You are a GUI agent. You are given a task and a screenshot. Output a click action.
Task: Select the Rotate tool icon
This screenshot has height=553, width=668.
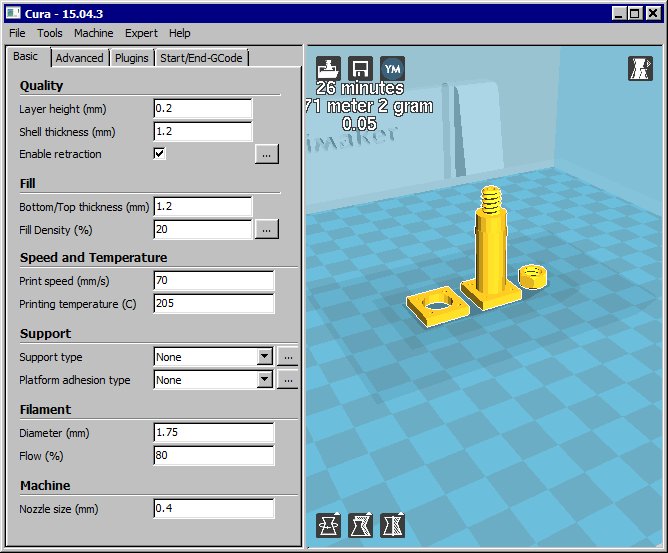click(328, 525)
